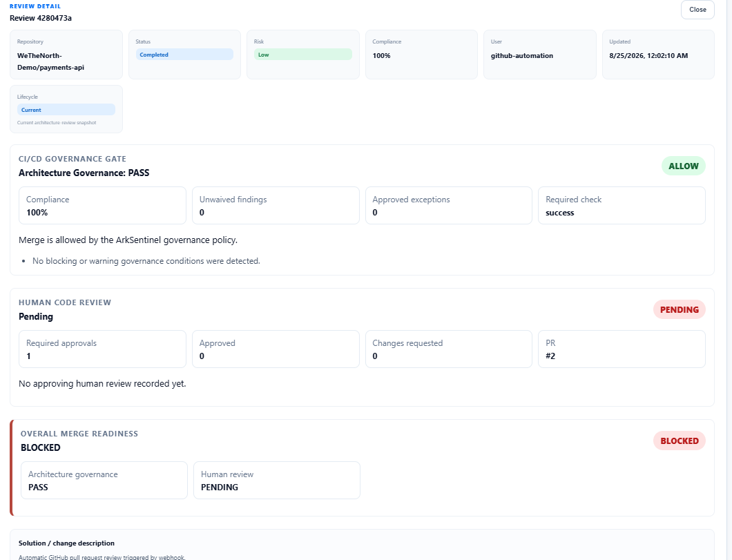Click the github-automation user card

pyautogui.click(x=539, y=55)
